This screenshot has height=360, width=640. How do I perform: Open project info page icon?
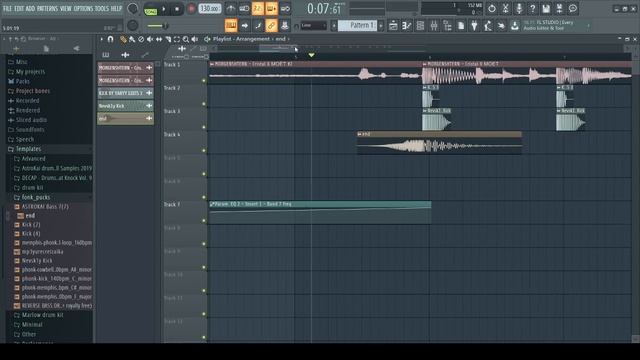tap(461, 26)
